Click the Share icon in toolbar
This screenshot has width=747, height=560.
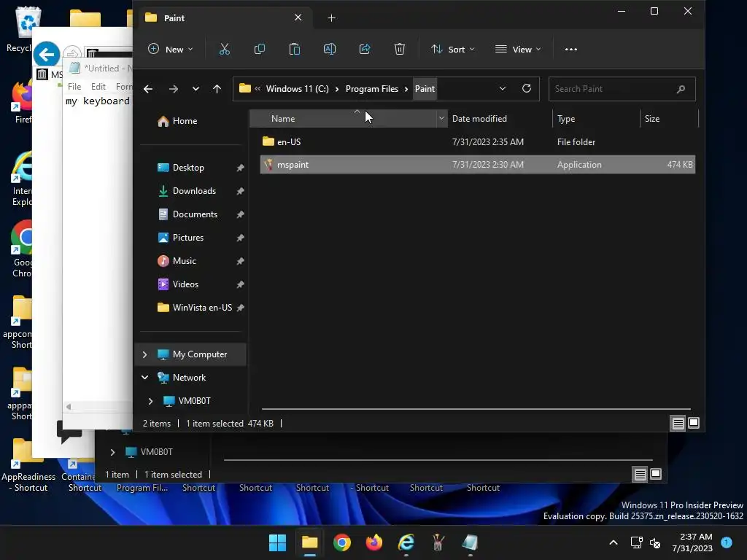click(x=365, y=49)
